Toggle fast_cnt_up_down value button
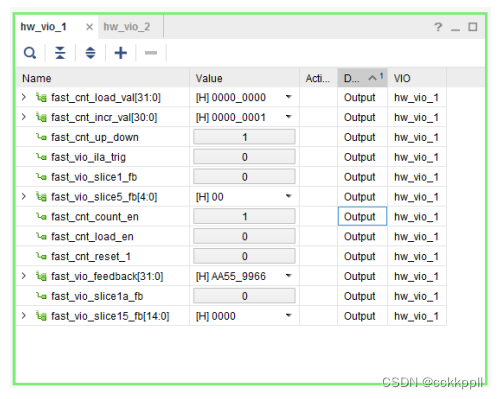The image size is (498, 399). tap(244, 137)
